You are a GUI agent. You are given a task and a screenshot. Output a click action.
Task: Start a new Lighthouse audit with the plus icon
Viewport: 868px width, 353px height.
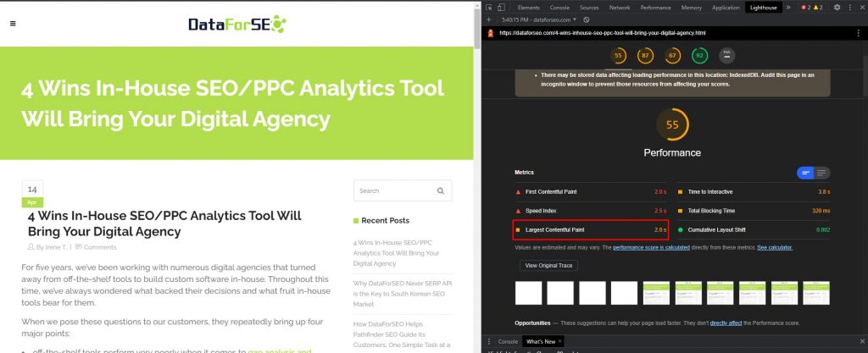[x=489, y=19]
